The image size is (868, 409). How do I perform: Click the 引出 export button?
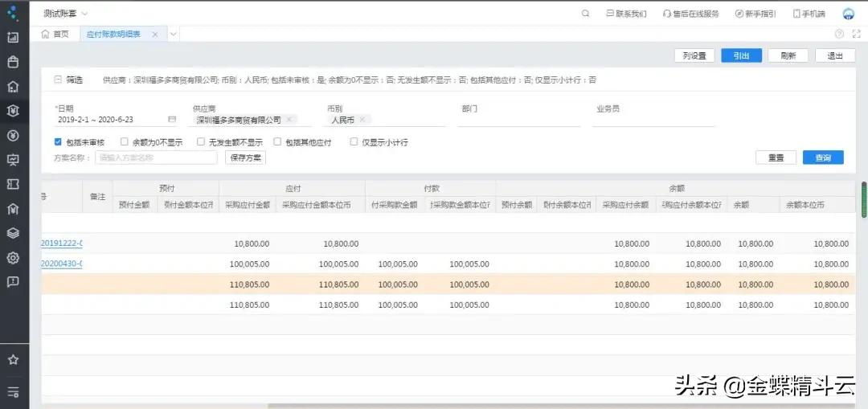(x=741, y=56)
